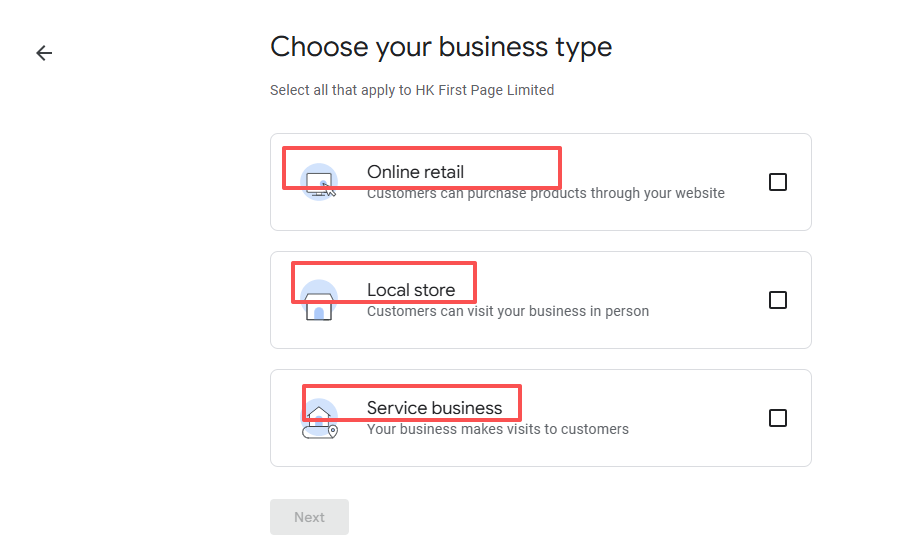Viewport: 904px width, 551px height.
Task: Click the "Choose your business type" heading
Action: (x=441, y=47)
